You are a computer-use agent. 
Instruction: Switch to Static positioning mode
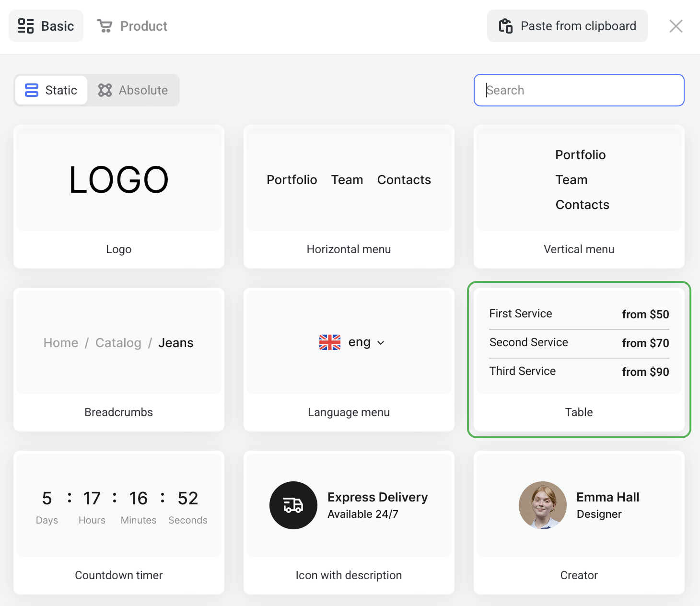point(51,90)
